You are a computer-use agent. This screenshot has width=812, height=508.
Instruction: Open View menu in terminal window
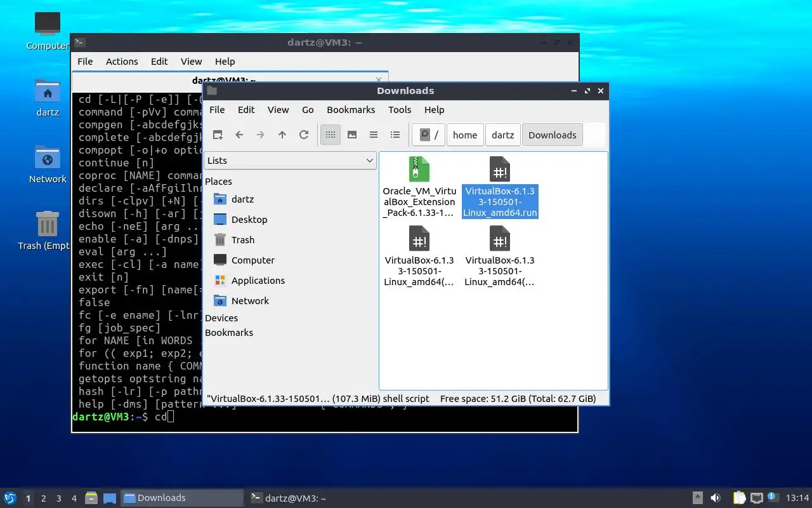coord(191,61)
